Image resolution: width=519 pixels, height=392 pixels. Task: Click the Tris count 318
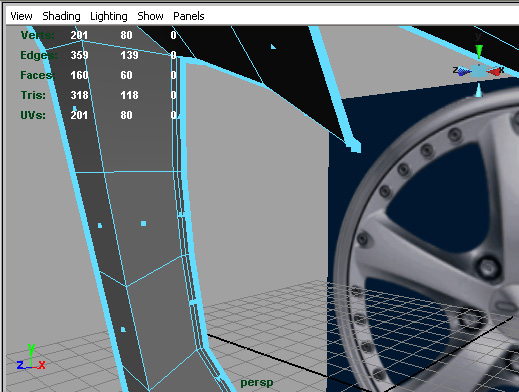click(x=79, y=95)
